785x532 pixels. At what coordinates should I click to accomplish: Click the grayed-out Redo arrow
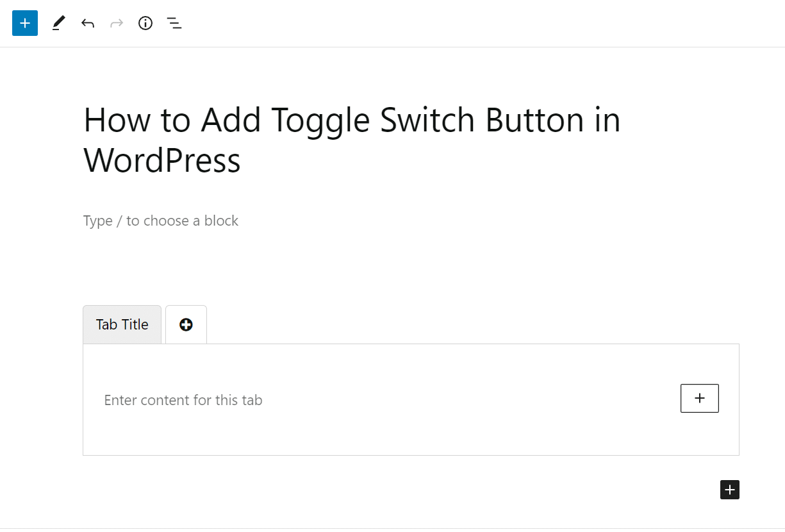(117, 23)
